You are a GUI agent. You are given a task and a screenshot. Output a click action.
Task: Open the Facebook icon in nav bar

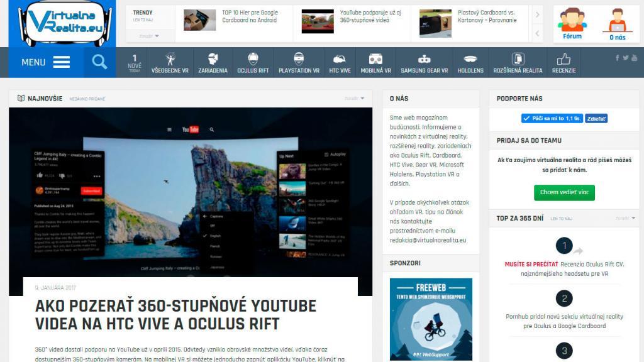pyautogui.click(x=617, y=58)
